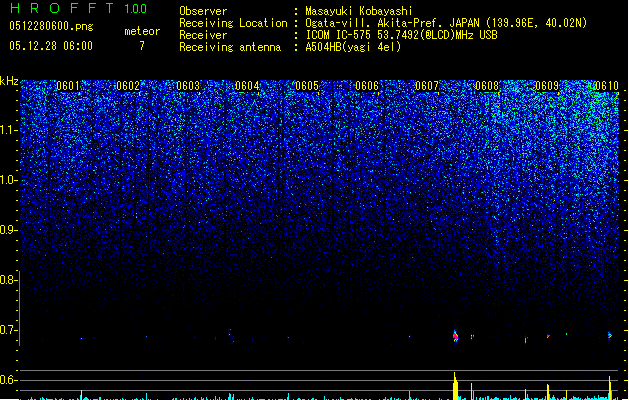
Task: Click time marker 0604
Action: (x=247, y=86)
